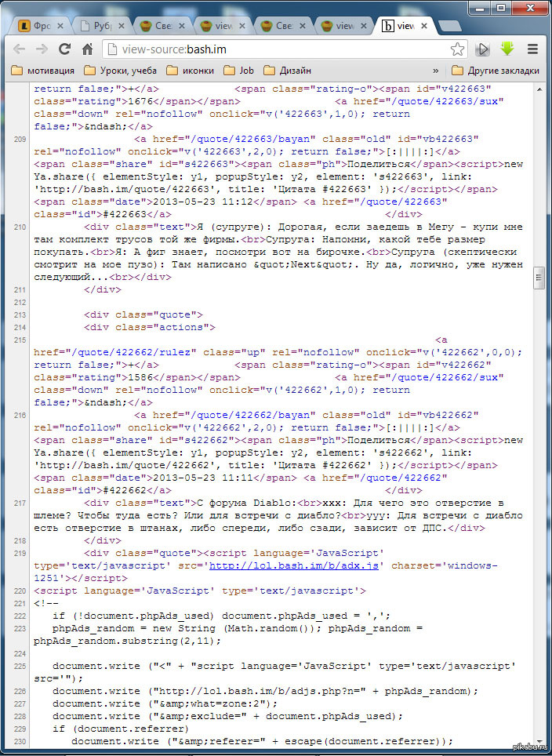
Task: Open the Дизайн bookmarks folder
Action: click(287, 71)
